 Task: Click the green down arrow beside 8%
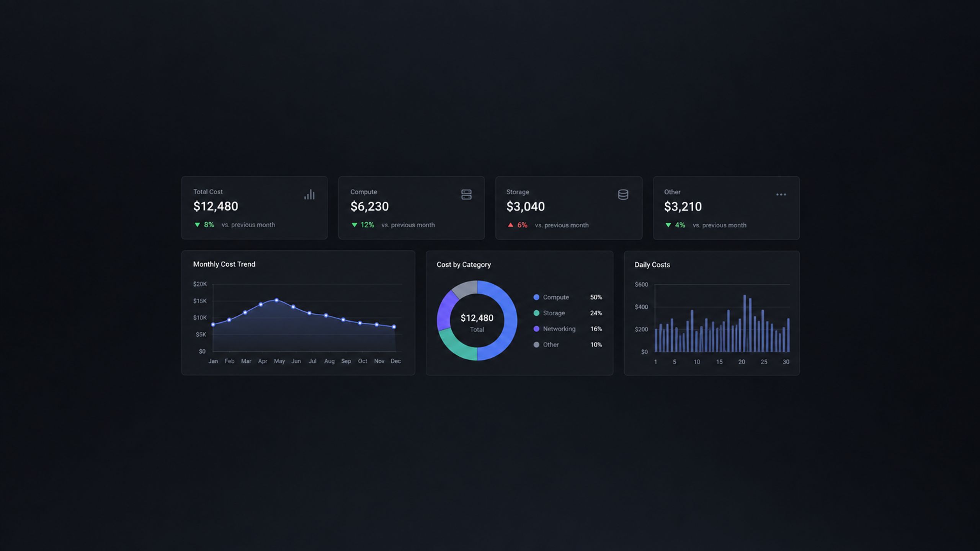197,225
